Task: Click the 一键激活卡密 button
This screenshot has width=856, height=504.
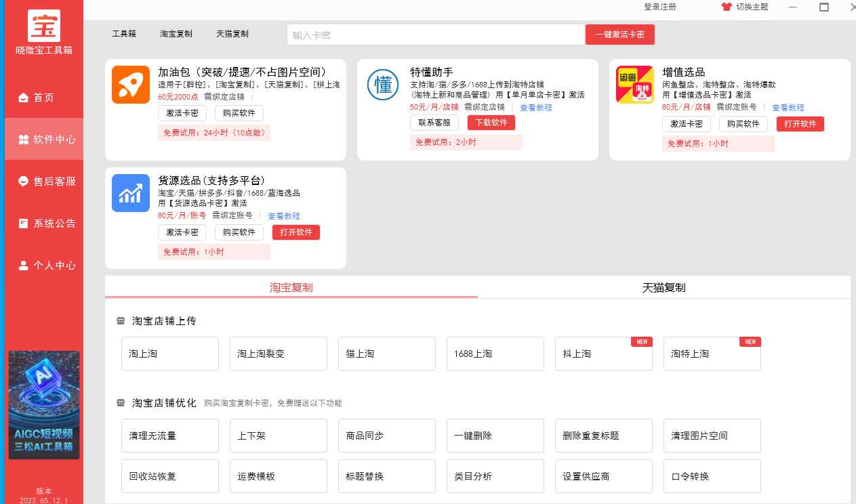Action: tap(620, 35)
